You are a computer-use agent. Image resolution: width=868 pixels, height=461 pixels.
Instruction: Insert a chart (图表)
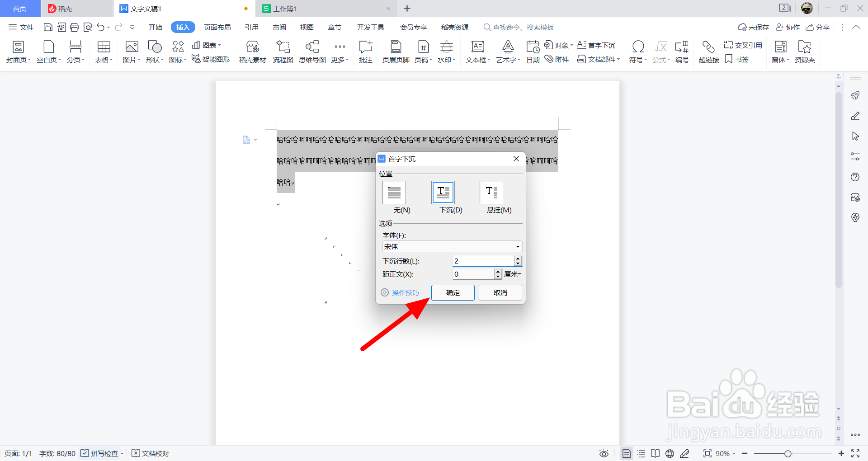tap(207, 45)
